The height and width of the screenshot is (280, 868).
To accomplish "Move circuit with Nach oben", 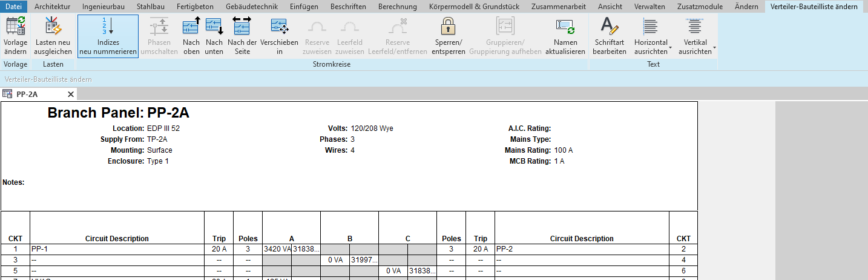I will tap(191, 36).
